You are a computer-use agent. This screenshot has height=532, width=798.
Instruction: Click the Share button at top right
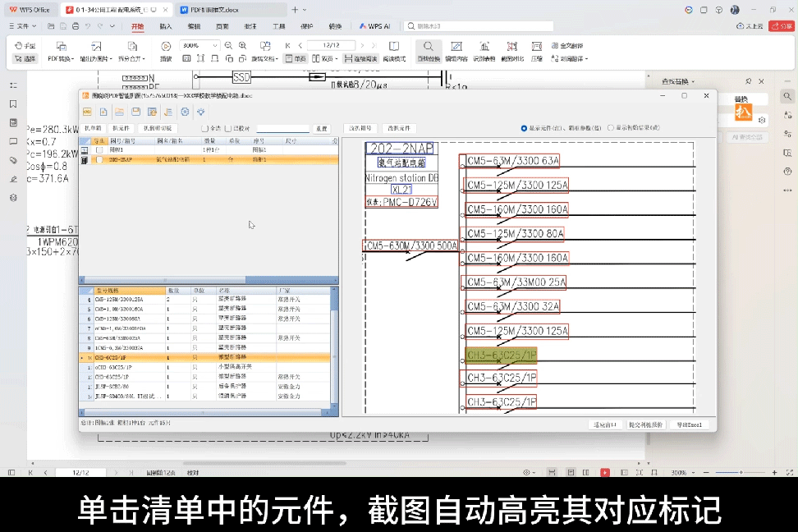pos(782,26)
